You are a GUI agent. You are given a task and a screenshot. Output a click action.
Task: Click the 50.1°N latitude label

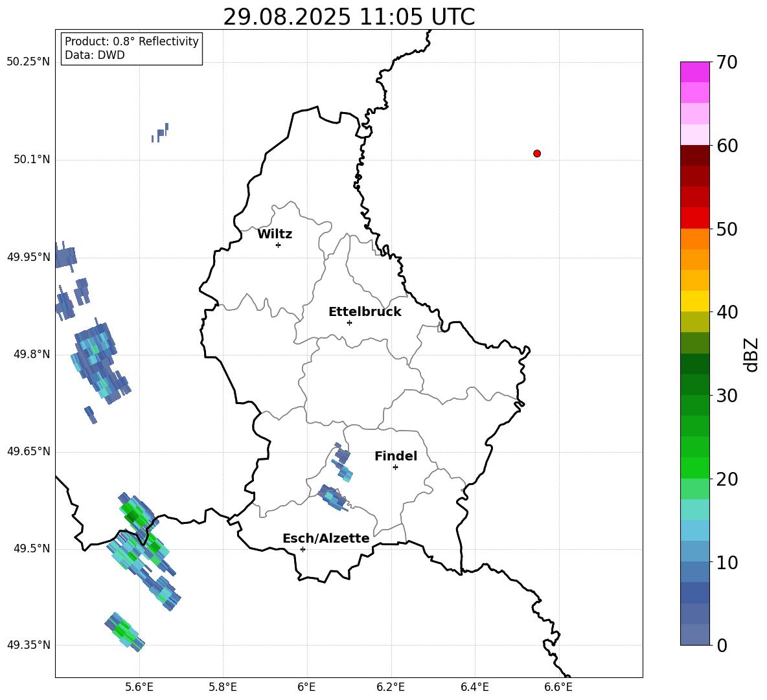32,159
